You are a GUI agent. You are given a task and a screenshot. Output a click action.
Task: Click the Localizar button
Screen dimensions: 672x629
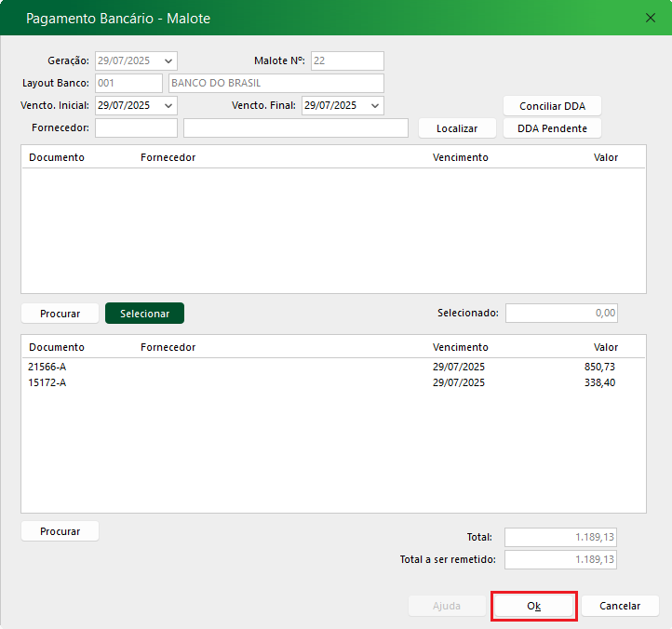click(x=457, y=128)
